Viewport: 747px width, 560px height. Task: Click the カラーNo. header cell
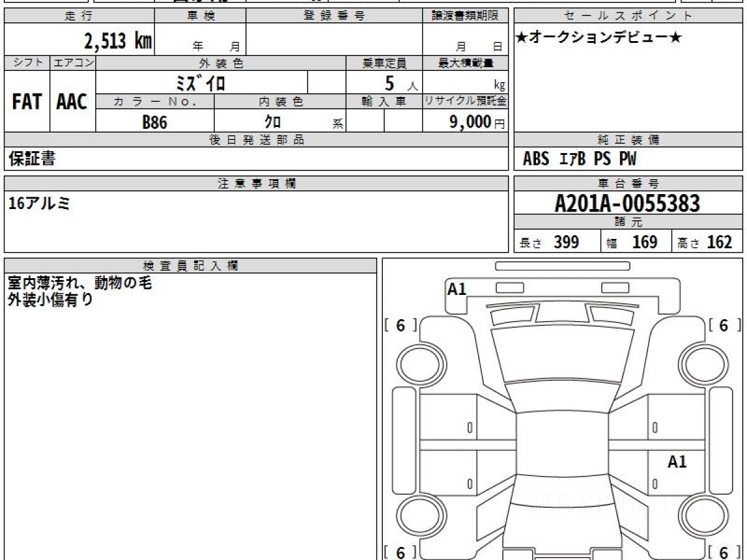pos(155,102)
